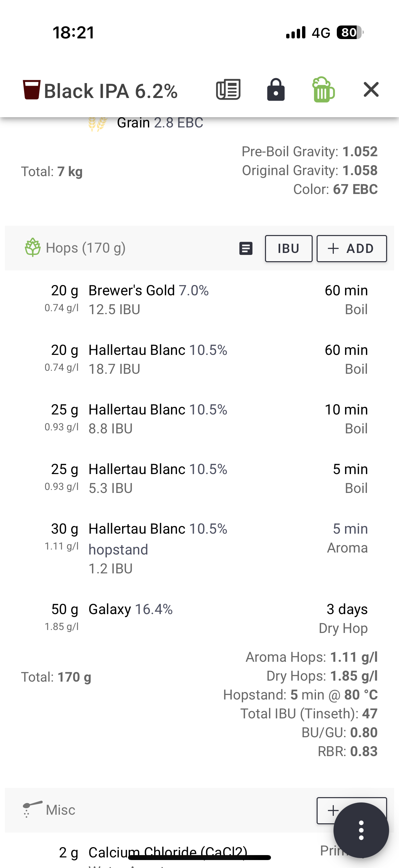399x868 pixels.
Task: Open the recipe notes newspaper icon
Action: pyautogui.click(x=228, y=90)
